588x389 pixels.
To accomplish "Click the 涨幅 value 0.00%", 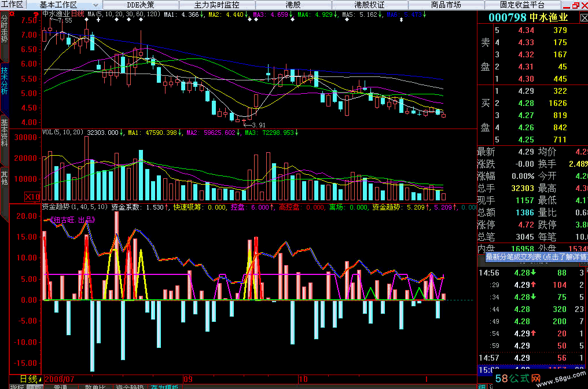I will click(x=523, y=177).
